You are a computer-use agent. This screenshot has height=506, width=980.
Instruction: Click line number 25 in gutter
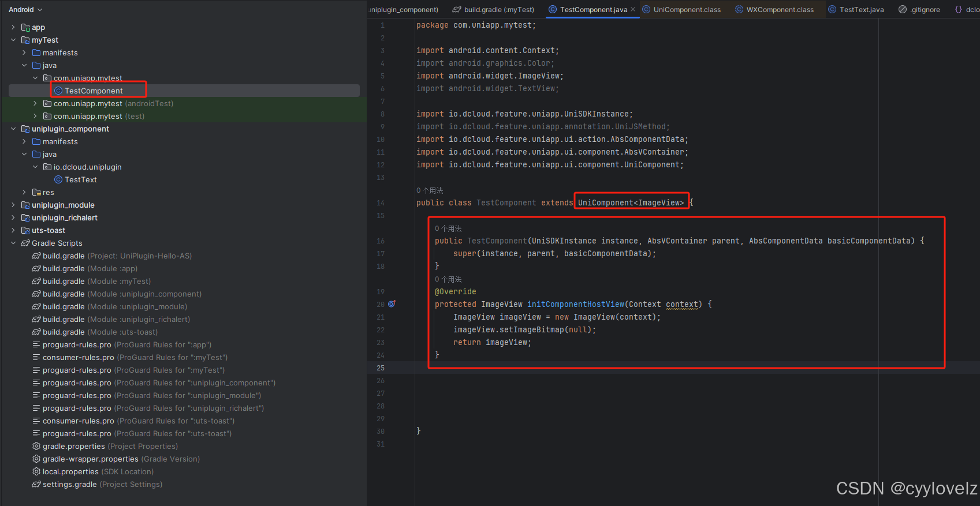click(x=381, y=368)
